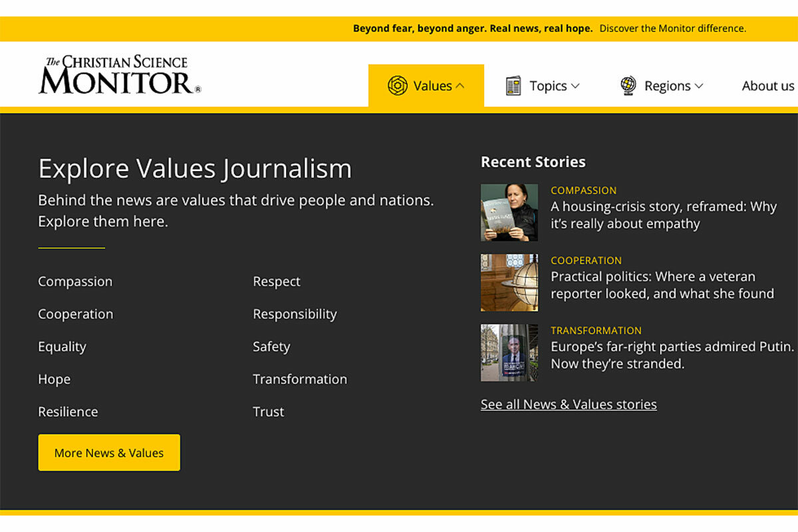Click Discover the Monitor difference link
798x532 pixels.
click(x=672, y=29)
